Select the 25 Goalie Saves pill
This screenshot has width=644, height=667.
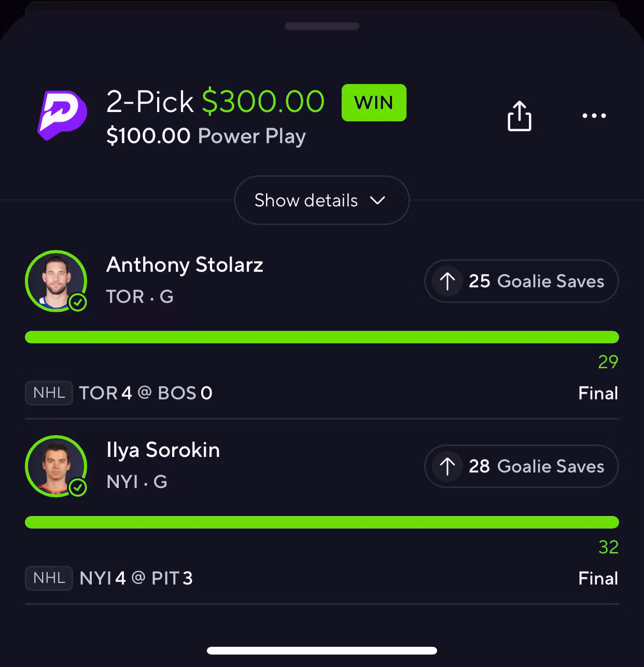(x=522, y=281)
